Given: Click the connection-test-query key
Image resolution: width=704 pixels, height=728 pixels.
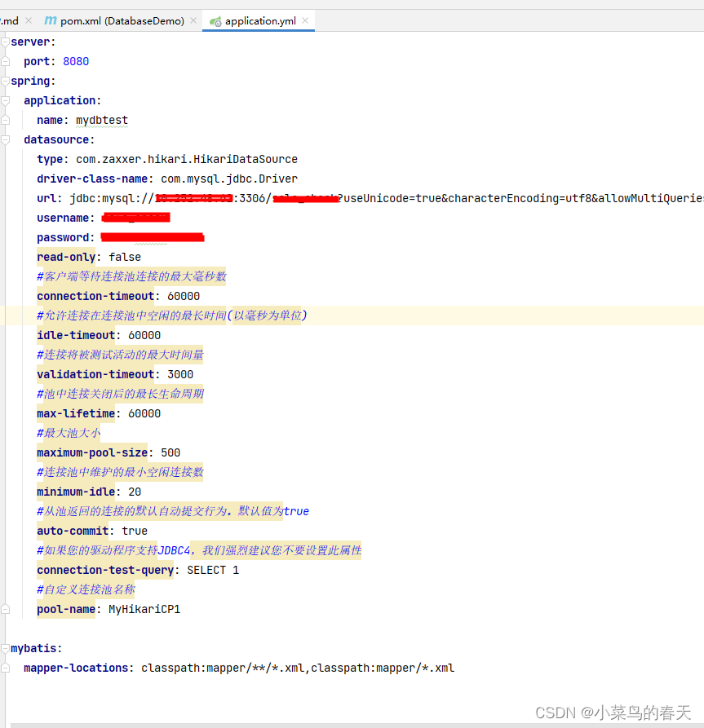Looking at the screenshot, I should [105, 570].
